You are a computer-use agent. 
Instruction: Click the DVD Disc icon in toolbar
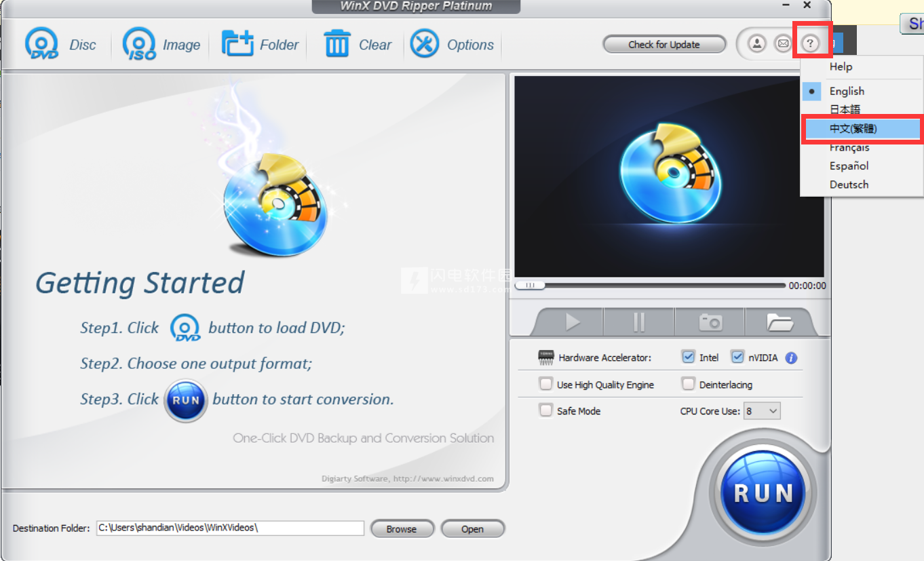click(41, 44)
